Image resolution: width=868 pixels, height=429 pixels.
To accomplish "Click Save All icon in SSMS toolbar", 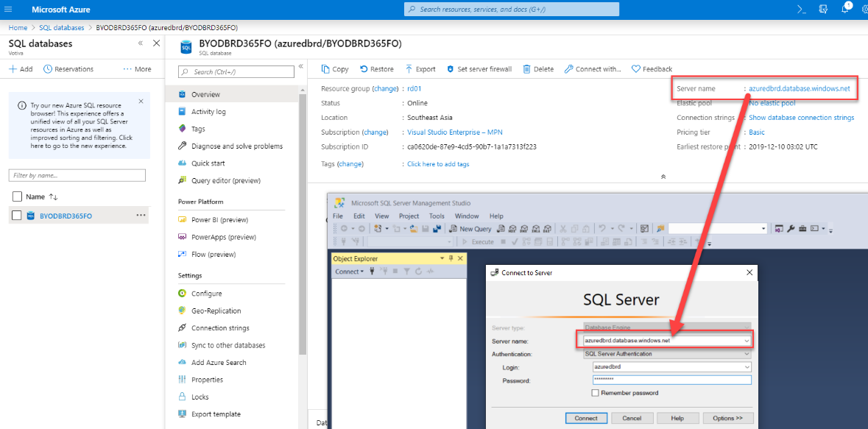I will click(437, 229).
